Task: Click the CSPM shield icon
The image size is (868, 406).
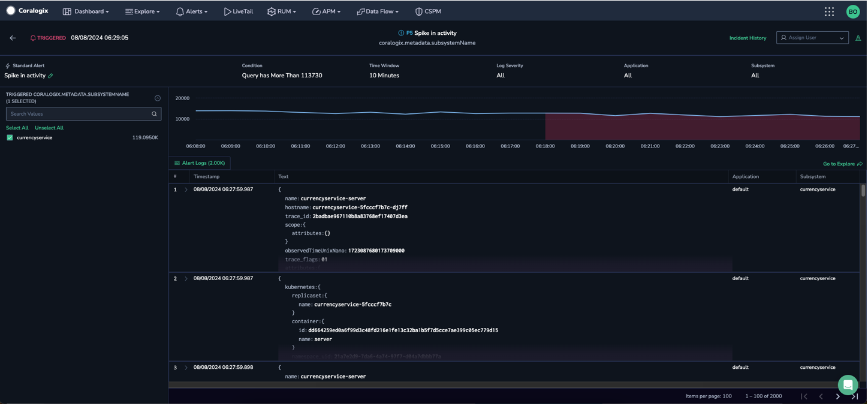Action: pos(418,11)
